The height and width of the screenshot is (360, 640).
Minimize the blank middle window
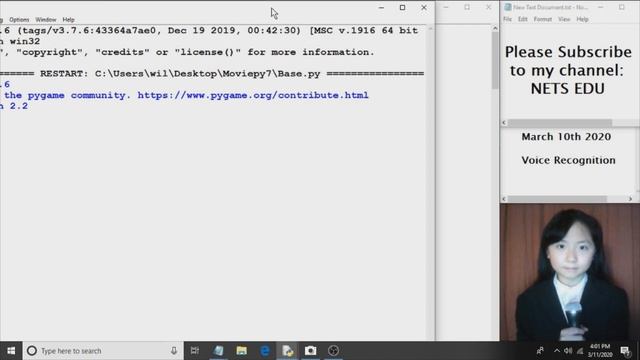[x=446, y=7]
